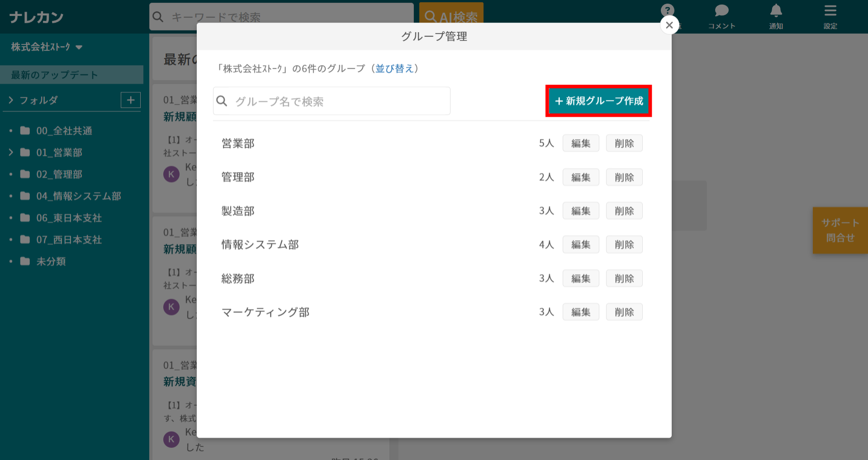Edit the マーケティング部 group
Viewport: 868px width, 460px height.
point(581,312)
